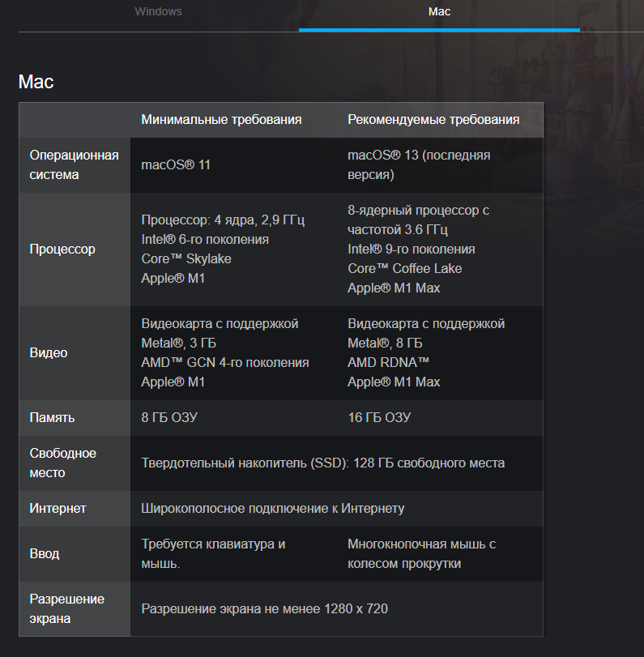This screenshot has width=644, height=657.
Task: Click 'Intel® 6-го поколения' text
Action: (x=205, y=240)
